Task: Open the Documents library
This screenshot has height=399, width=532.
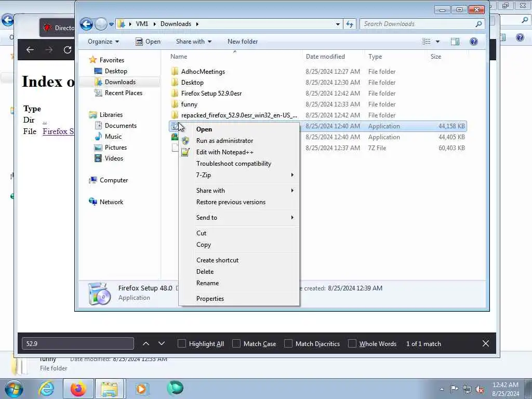Action: [115, 126]
